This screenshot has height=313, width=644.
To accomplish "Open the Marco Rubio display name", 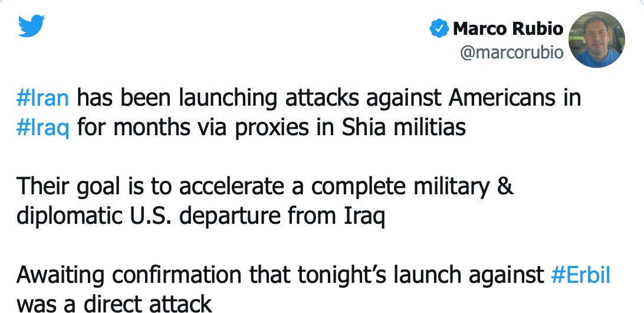I will [508, 28].
